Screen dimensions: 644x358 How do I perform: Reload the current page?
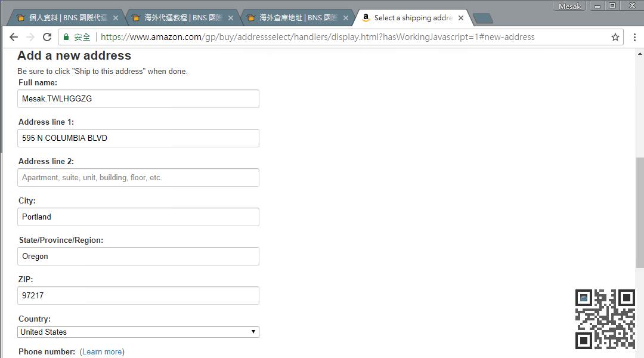click(x=47, y=37)
